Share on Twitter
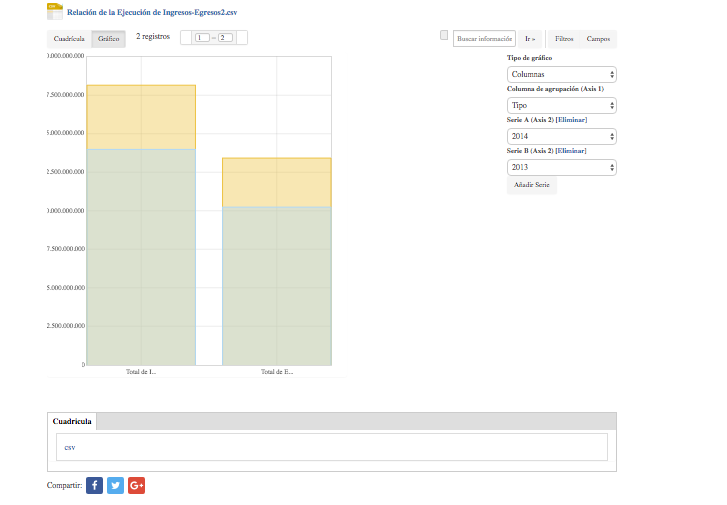The height and width of the screenshot is (505, 727). [x=116, y=485]
